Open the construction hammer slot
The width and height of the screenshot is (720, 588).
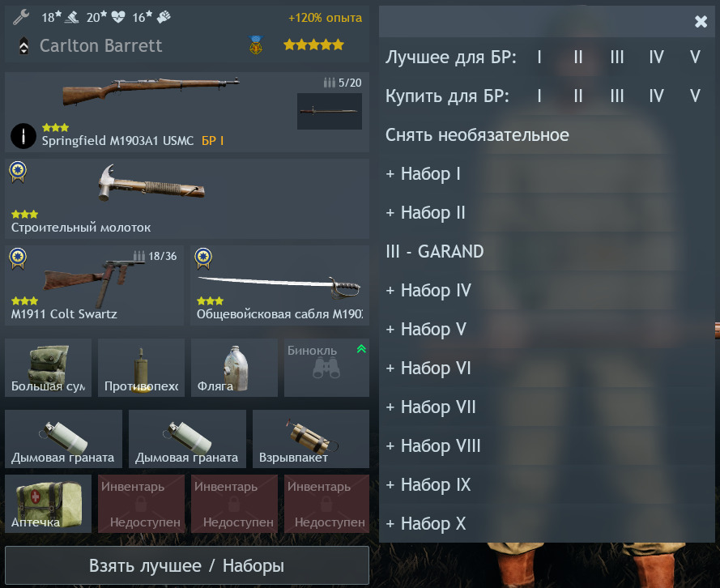[187, 198]
